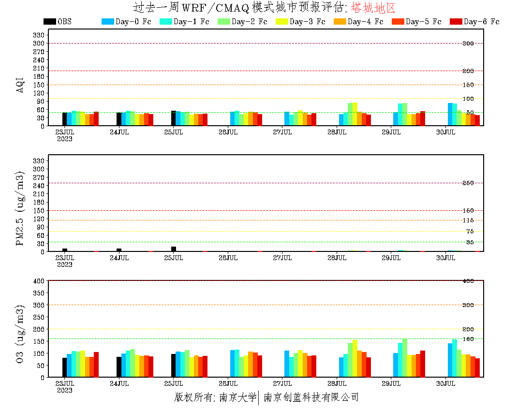Click the 160 threshold label in O3 chart

(469, 338)
